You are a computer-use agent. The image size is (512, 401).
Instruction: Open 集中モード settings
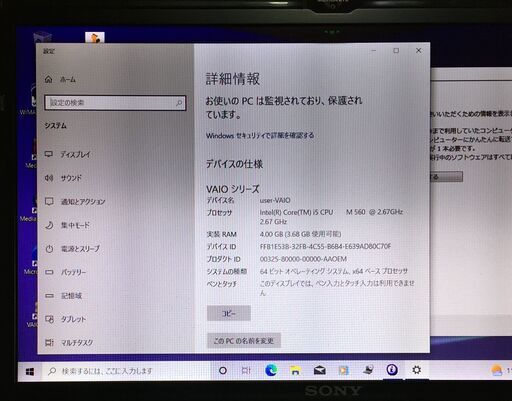(x=75, y=225)
